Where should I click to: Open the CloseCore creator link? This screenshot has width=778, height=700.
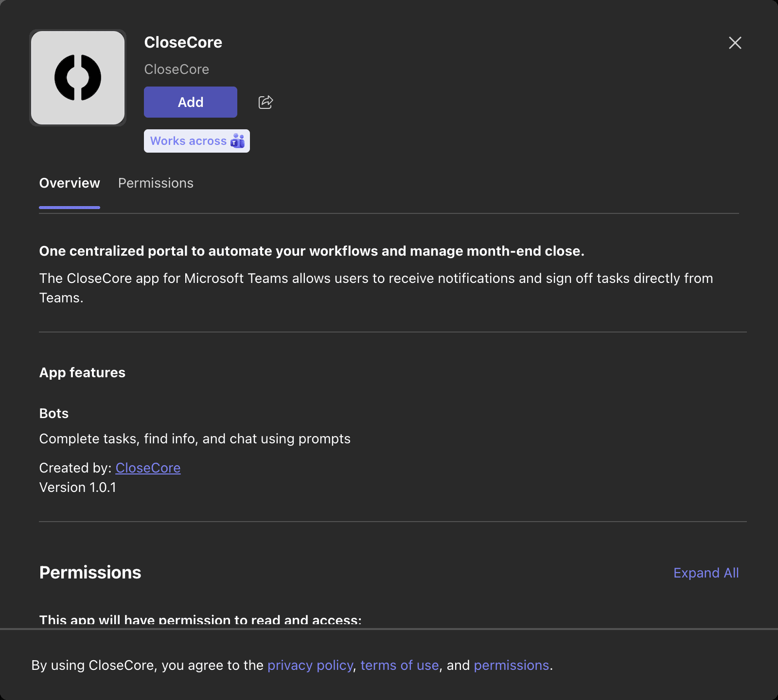(x=148, y=468)
